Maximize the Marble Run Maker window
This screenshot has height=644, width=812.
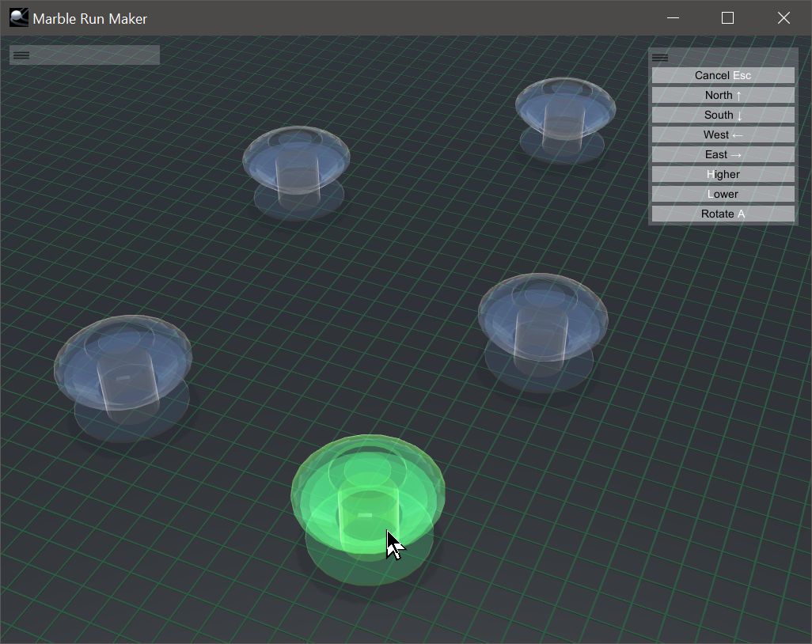[x=727, y=18]
